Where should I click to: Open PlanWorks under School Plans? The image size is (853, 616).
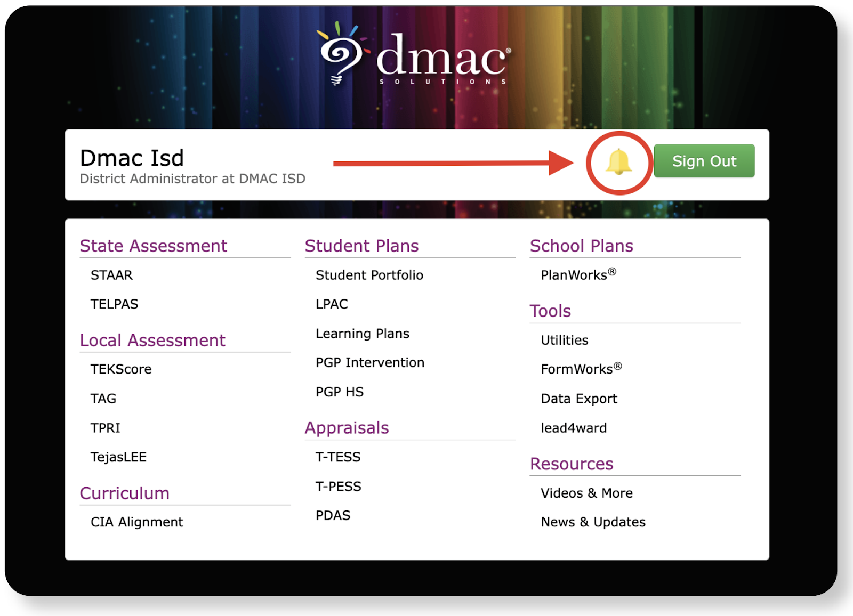pos(578,274)
